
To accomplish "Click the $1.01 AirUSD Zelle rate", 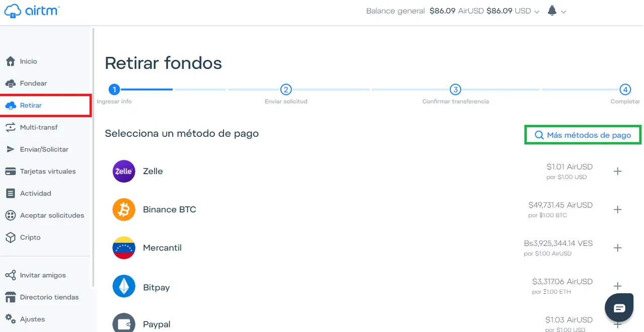I will pyautogui.click(x=570, y=167).
